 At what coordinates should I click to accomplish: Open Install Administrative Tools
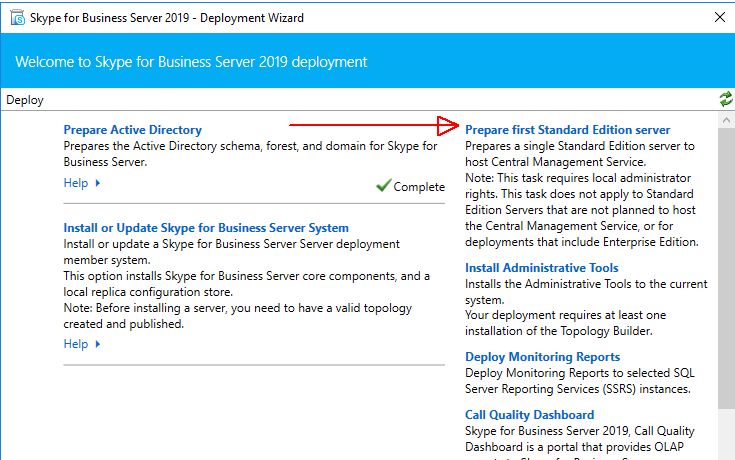[541, 268]
